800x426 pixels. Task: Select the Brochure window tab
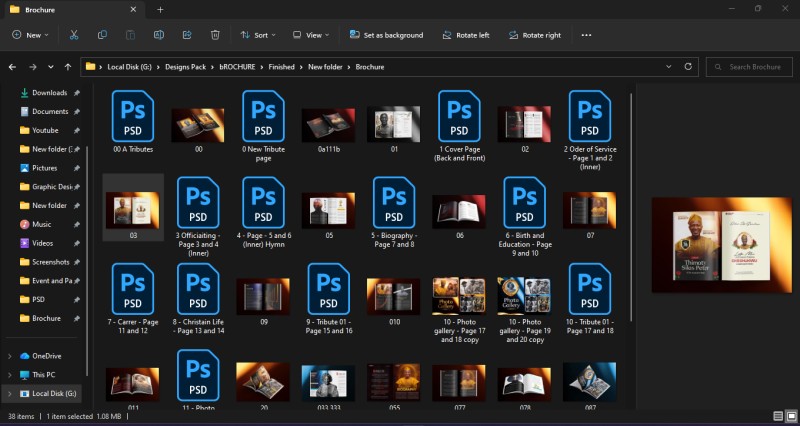74,10
